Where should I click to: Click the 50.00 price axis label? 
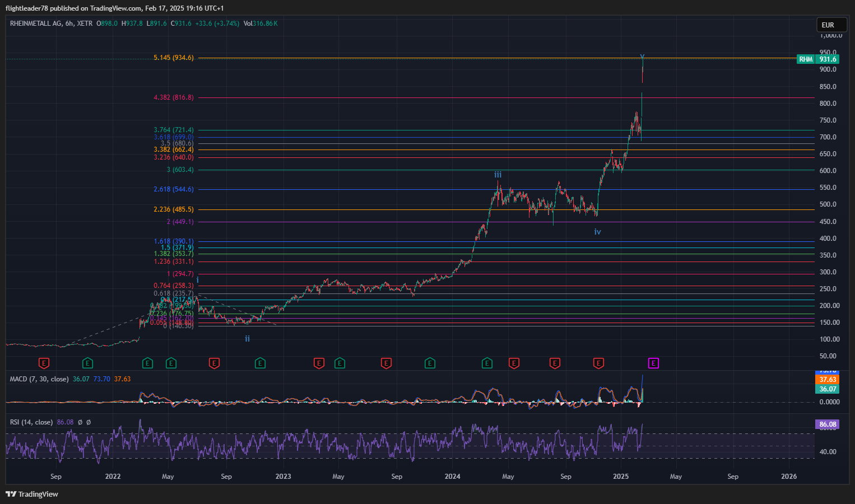(828, 356)
